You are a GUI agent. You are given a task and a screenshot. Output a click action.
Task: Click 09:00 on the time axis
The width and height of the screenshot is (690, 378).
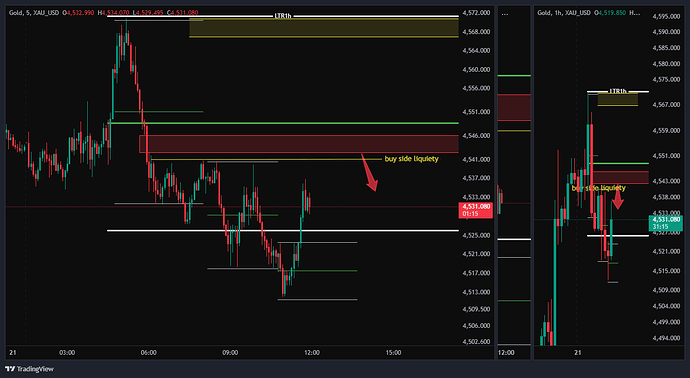tap(230, 353)
